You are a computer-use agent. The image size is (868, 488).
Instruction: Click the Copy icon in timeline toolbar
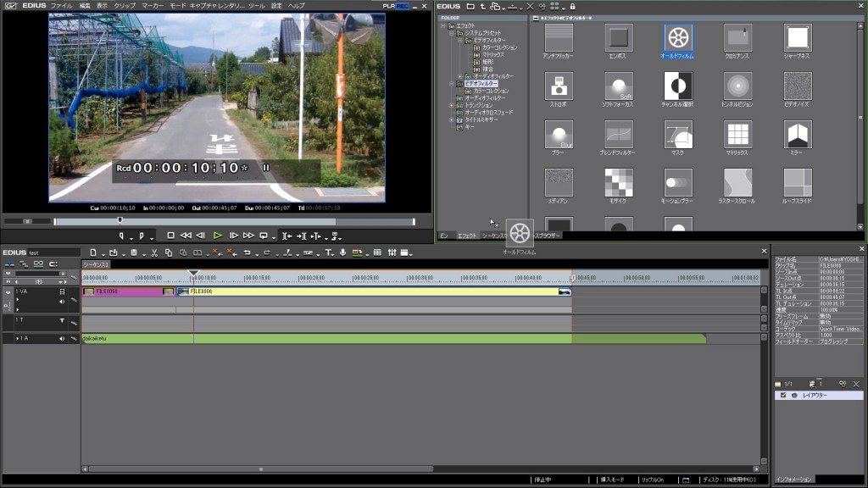coord(169,252)
